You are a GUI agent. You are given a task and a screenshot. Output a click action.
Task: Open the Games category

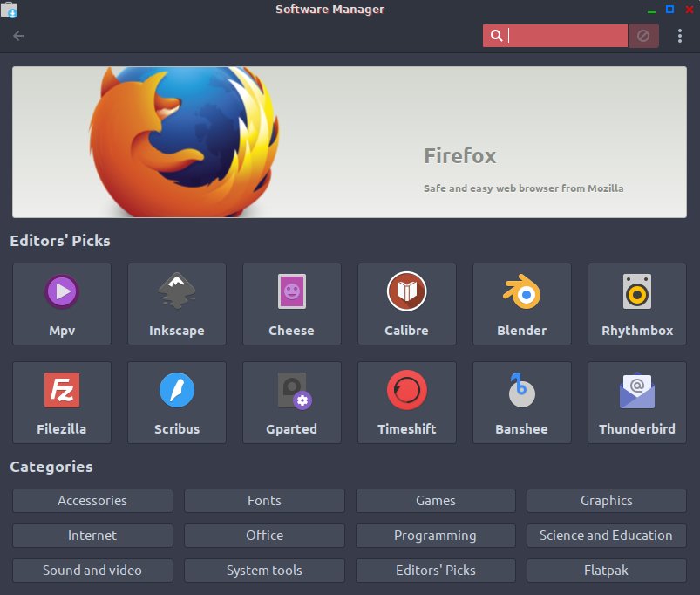point(435,501)
